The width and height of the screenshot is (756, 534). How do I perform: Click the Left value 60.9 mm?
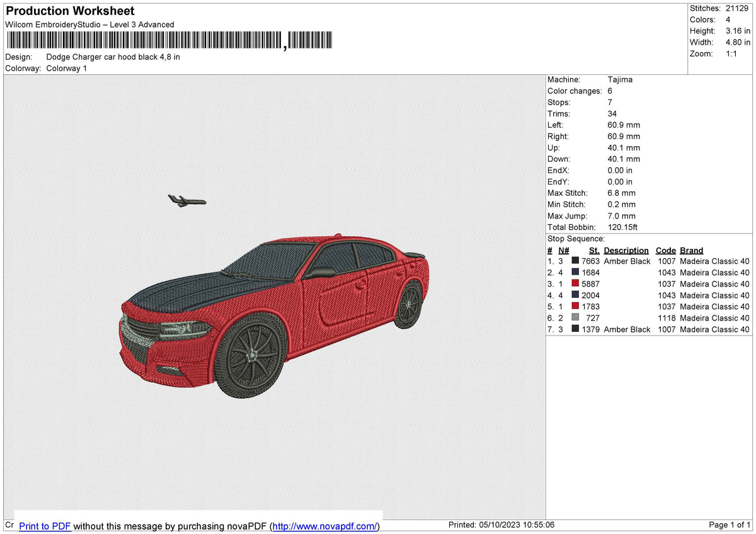624,125
